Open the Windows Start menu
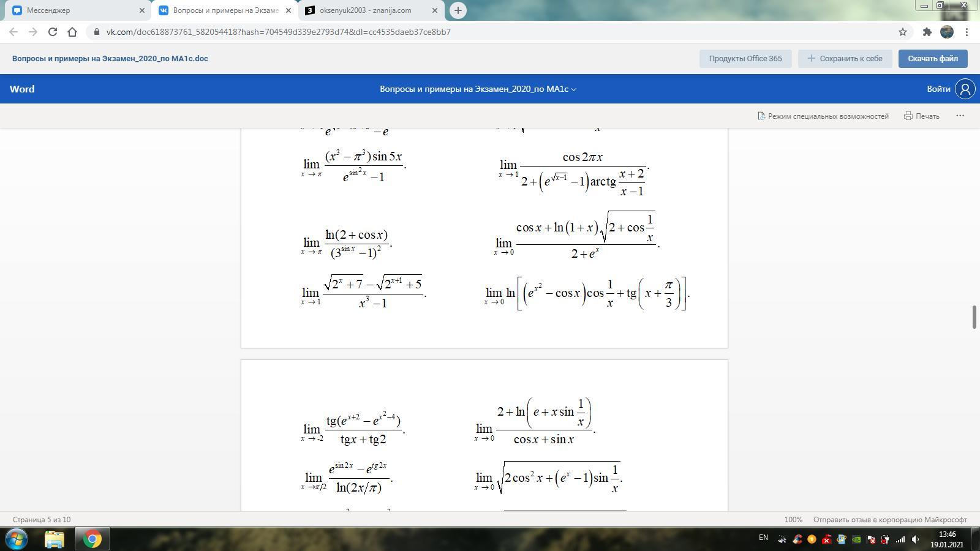Image resolution: width=980 pixels, height=551 pixels. tap(17, 539)
